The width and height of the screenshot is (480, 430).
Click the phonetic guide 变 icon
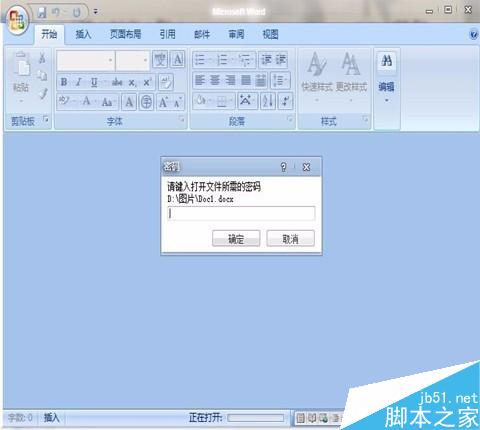tap(160, 60)
